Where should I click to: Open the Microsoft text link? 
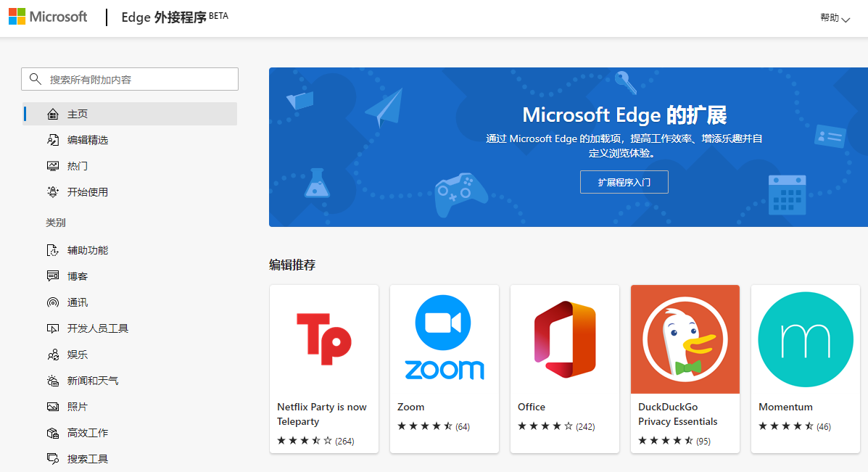pos(58,17)
